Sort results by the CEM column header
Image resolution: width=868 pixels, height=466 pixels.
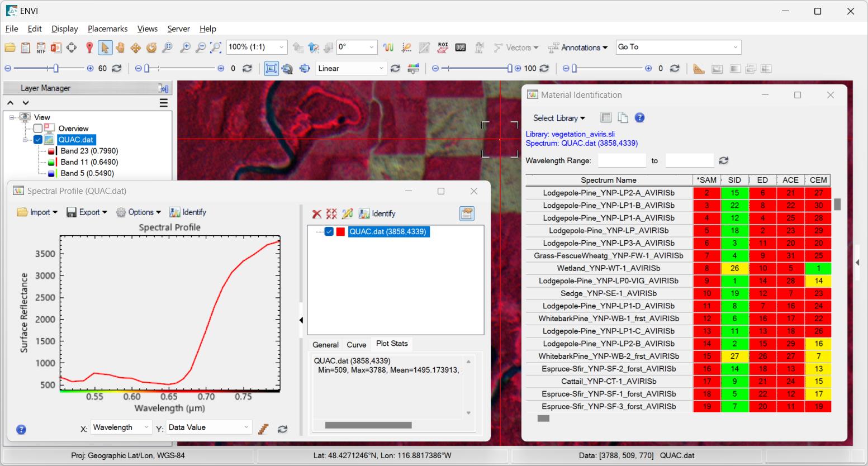point(818,180)
